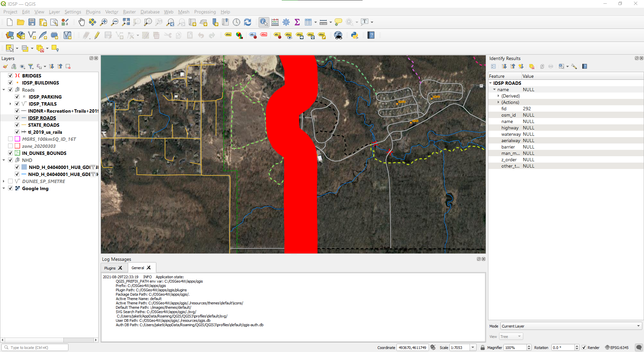The width and height of the screenshot is (644, 352).
Task: Open the Statistical Summary panel
Action: [297, 22]
